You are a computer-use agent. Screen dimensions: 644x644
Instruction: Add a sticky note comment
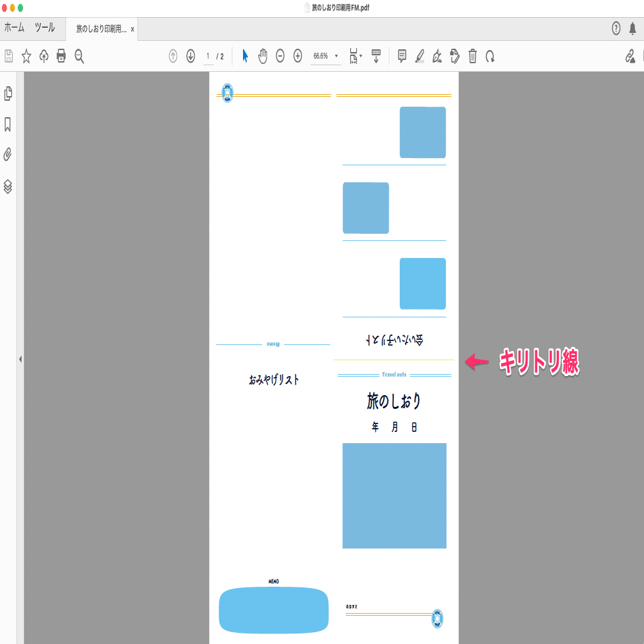click(402, 56)
